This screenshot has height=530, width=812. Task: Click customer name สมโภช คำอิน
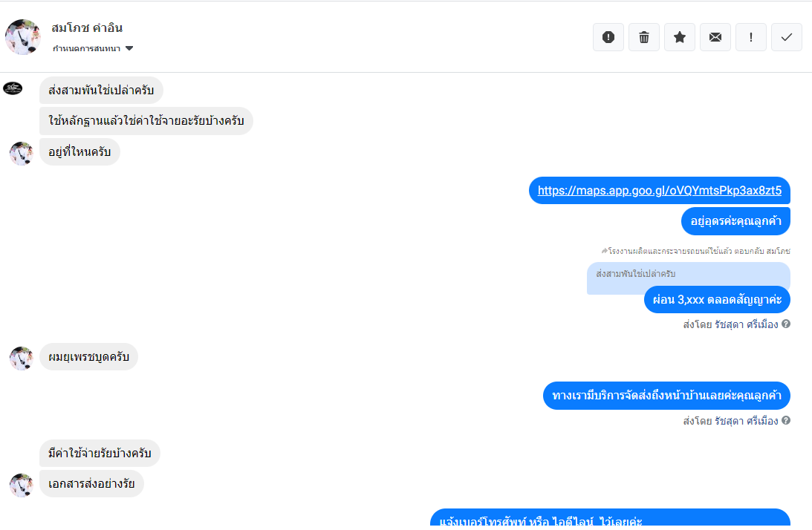(x=87, y=28)
